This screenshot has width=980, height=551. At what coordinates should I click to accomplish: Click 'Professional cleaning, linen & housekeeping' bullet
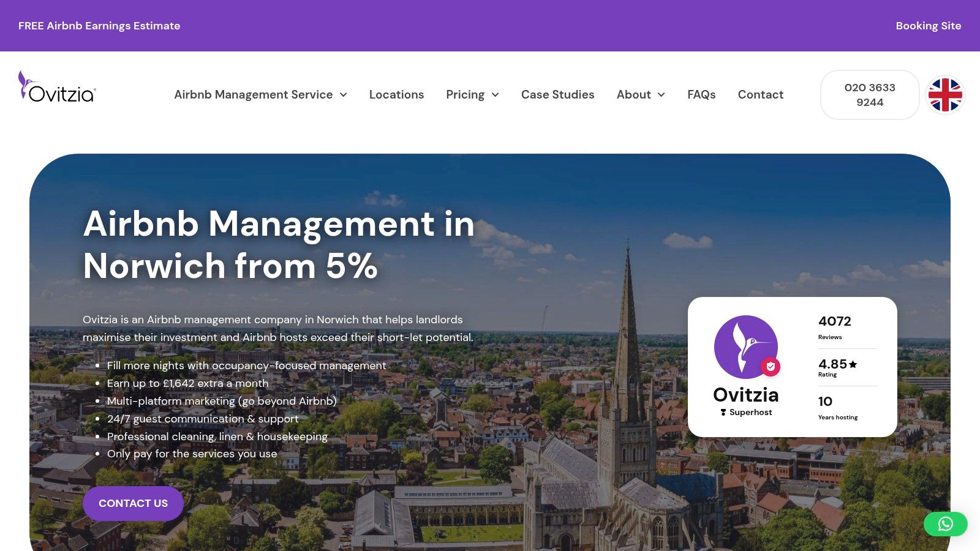tap(217, 437)
